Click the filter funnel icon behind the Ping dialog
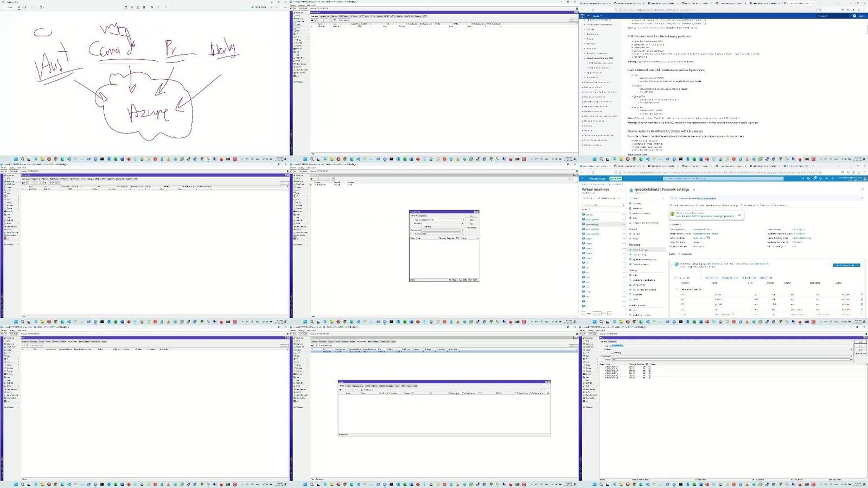 tap(333, 179)
